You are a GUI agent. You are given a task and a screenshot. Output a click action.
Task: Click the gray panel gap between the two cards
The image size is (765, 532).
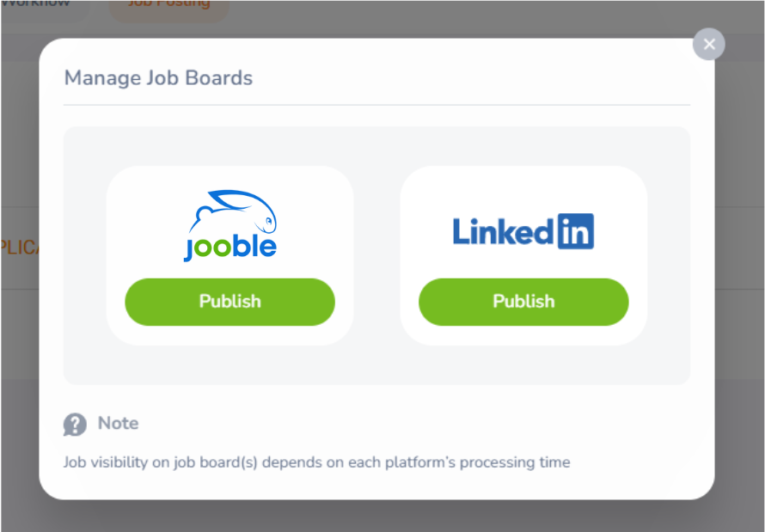(376, 255)
